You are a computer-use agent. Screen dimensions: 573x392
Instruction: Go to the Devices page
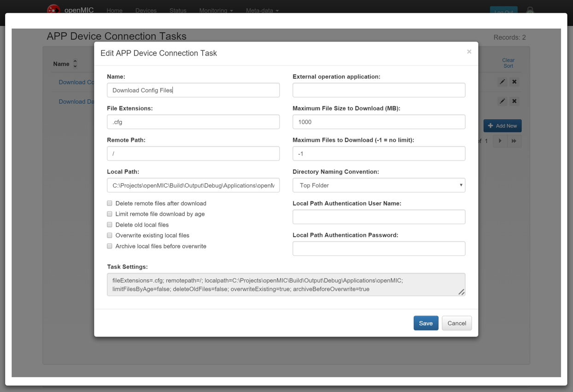coord(146,10)
